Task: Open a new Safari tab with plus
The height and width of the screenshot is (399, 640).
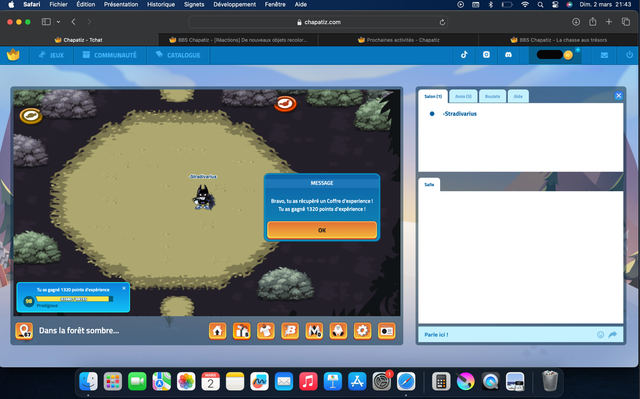Action: 609,22
